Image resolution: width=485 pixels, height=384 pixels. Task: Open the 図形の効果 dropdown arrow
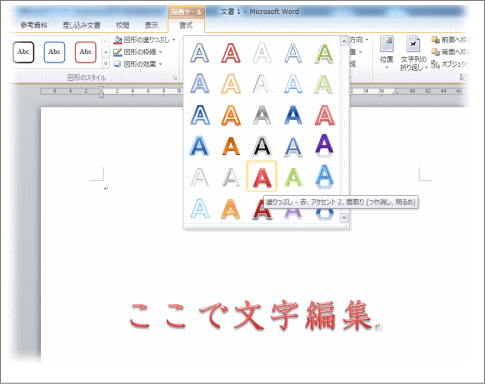pos(160,64)
